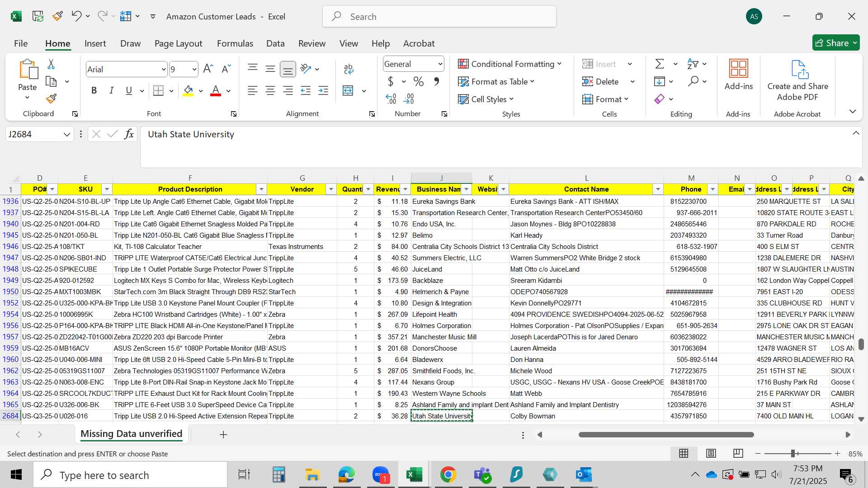
Task: Expand the formula bar chevron
Action: click(856, 133)
